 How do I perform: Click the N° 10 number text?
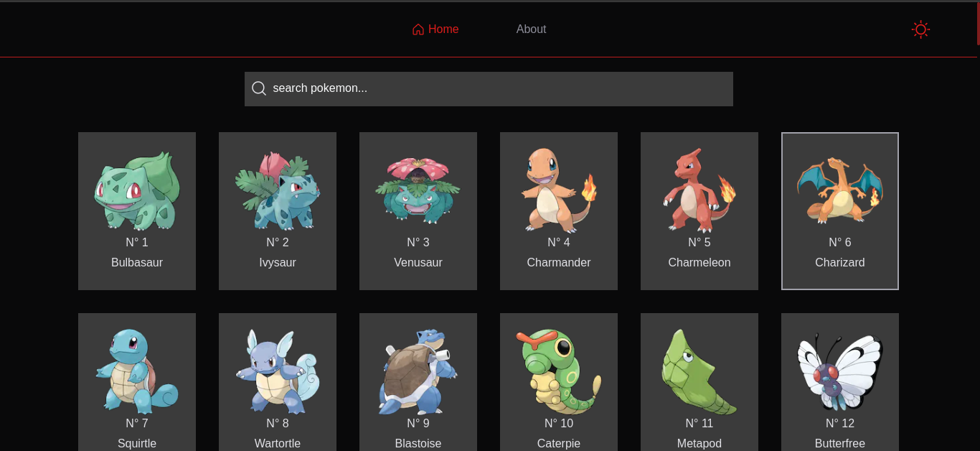tap(559, 424)
